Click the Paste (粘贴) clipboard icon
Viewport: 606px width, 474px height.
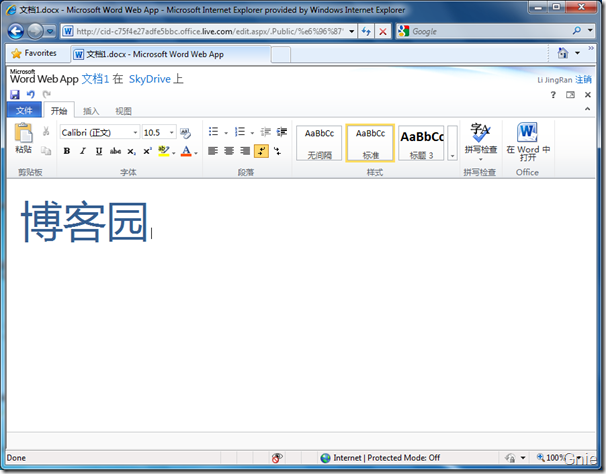(x=24, y=133)
